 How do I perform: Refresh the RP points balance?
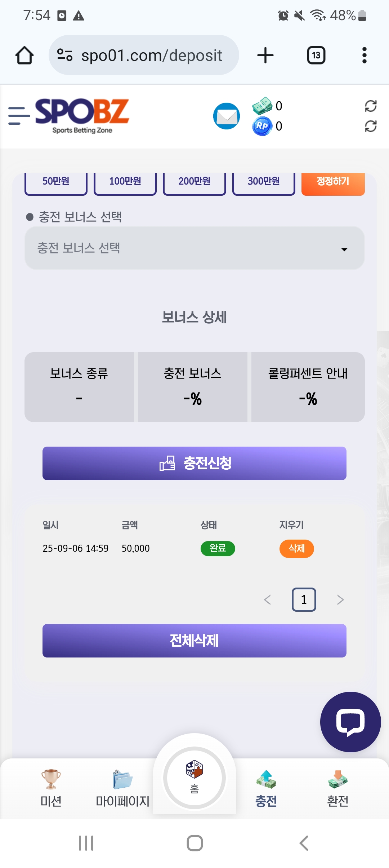371,126
